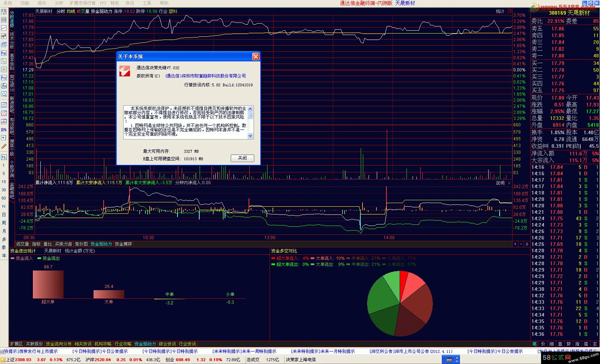Select the 竞价图 indicator tab
600x364 pixels.
point(81,244)
